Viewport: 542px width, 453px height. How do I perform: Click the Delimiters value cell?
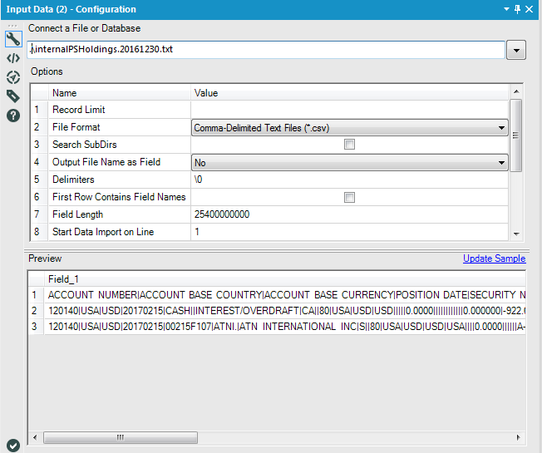pyautogui.click(x=349, y=180)
